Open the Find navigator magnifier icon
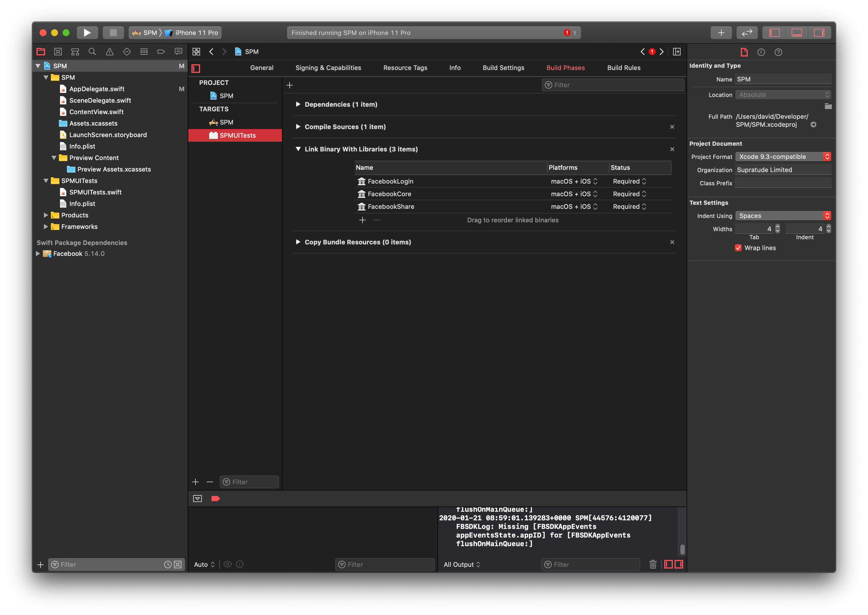This screenshot has width=868, height=615. pos(92,52)
